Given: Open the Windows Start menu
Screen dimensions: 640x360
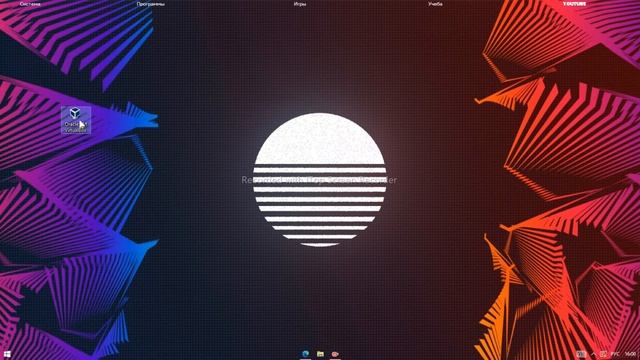Looking at the screenshot, I should 7,354.
